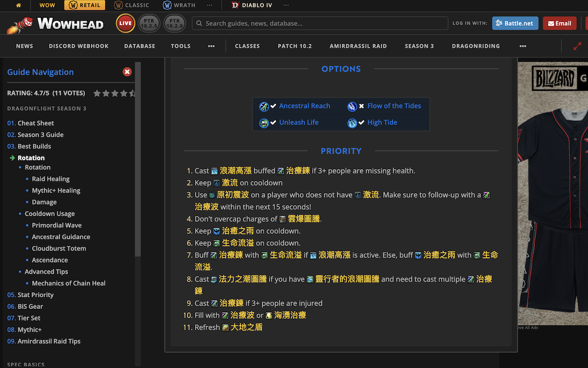Image resolution: width=588 pixels, height=368 pixels.
Task: Click the Diablo IV logo icon
Action: [x=235, y=5]
